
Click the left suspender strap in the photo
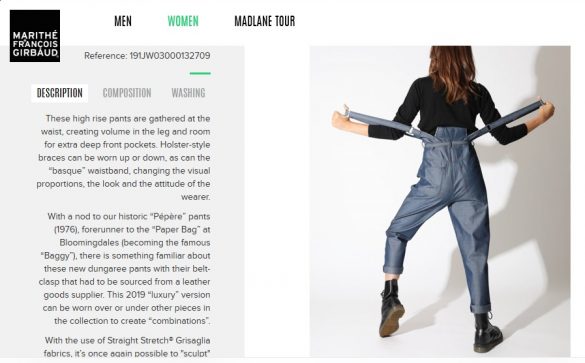click(388, 125)
